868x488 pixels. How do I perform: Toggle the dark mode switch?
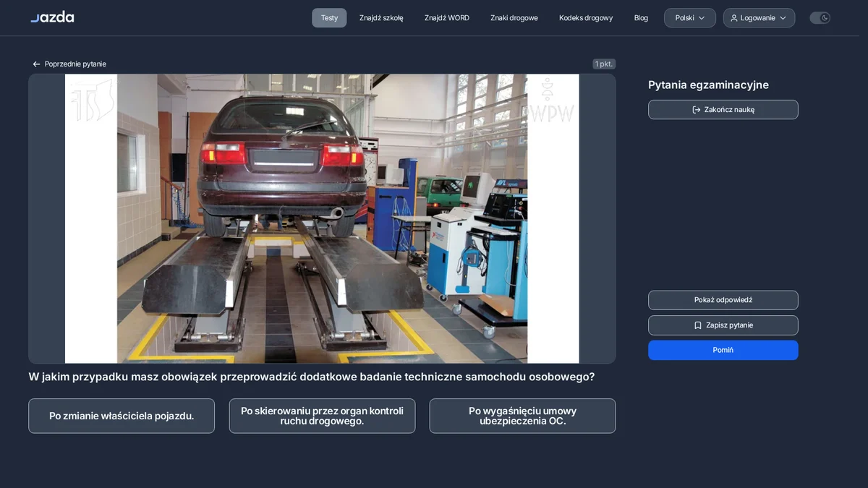coord(820,18)
